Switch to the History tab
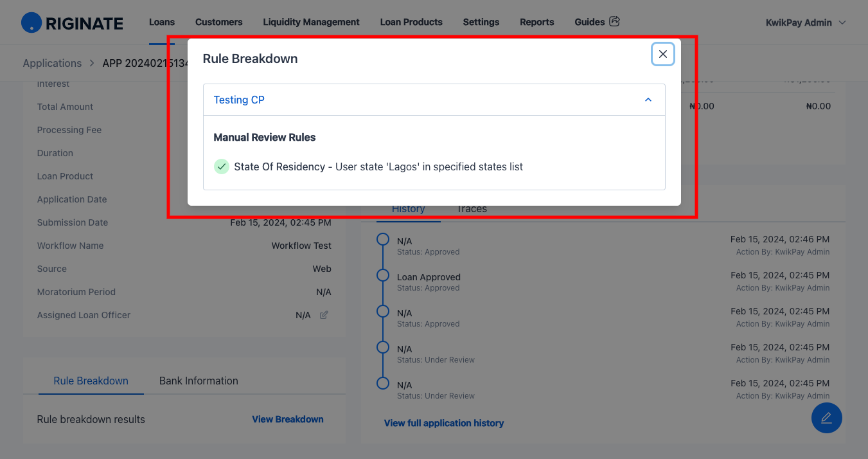Viewport: 868px width, 459px height. point(409,209)
